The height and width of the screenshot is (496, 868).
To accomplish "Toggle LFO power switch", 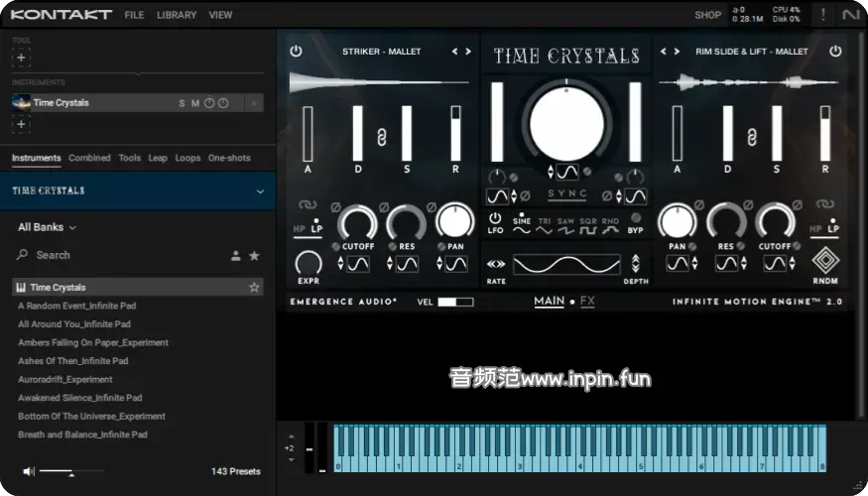I will click(495, 218).
